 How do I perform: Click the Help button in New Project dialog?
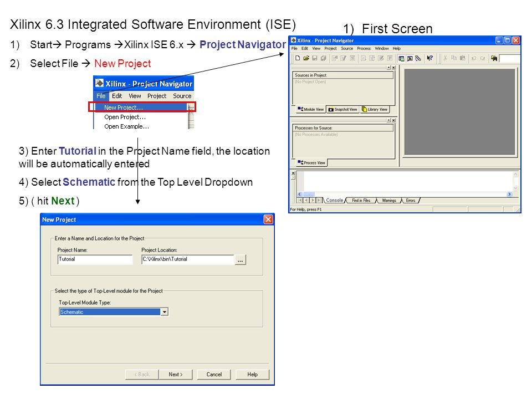click(x=252, y=375)
